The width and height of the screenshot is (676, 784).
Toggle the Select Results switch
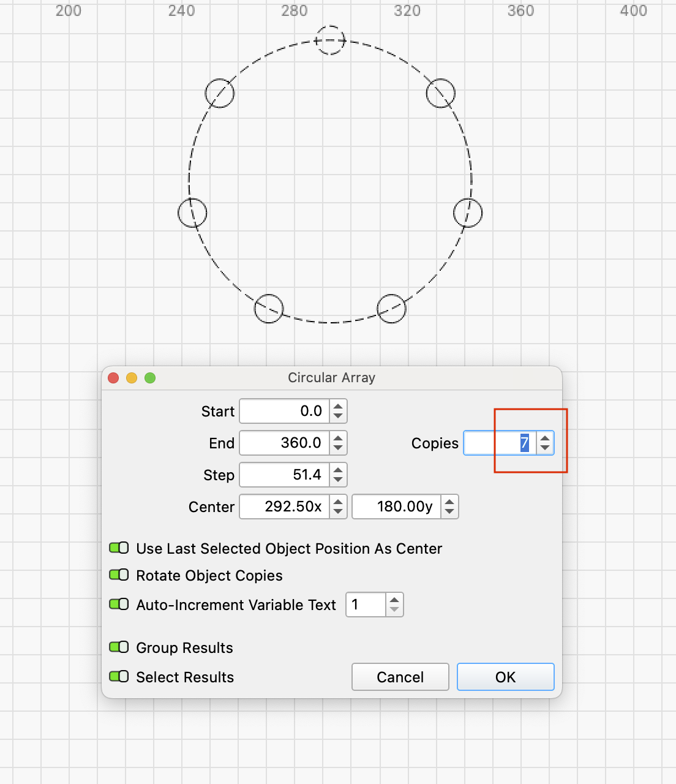point(119,676)
